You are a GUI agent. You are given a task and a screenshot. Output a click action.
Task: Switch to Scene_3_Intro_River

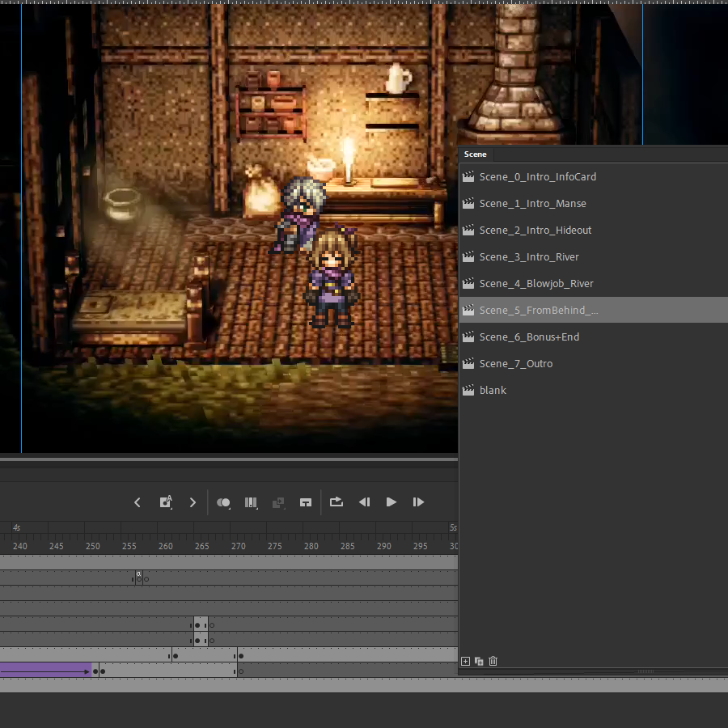tap(594, 256)
